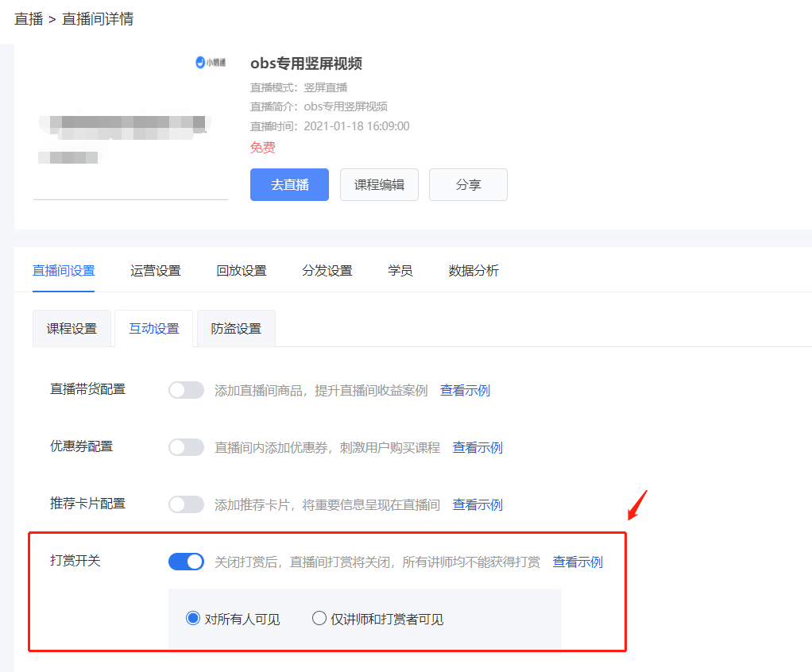812x672 pixels.
Task: Switch to the 学员 tab
Action: (x=400, y=271)
